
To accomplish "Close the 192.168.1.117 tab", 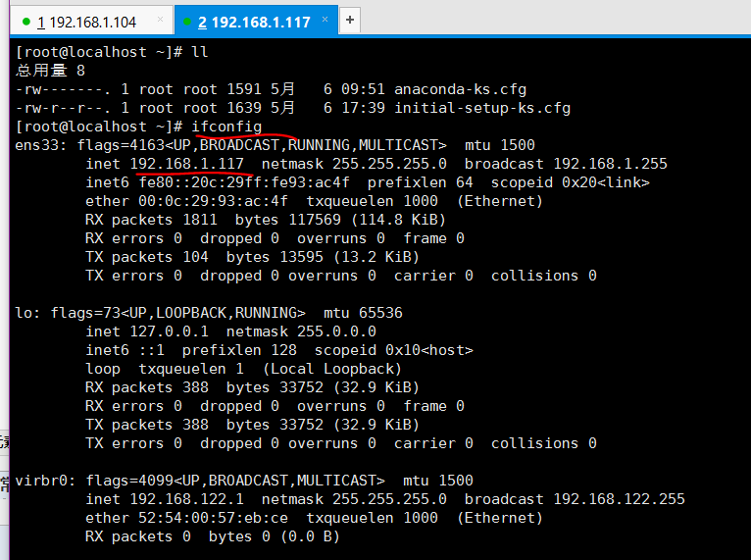I will (x=325, y=20).
